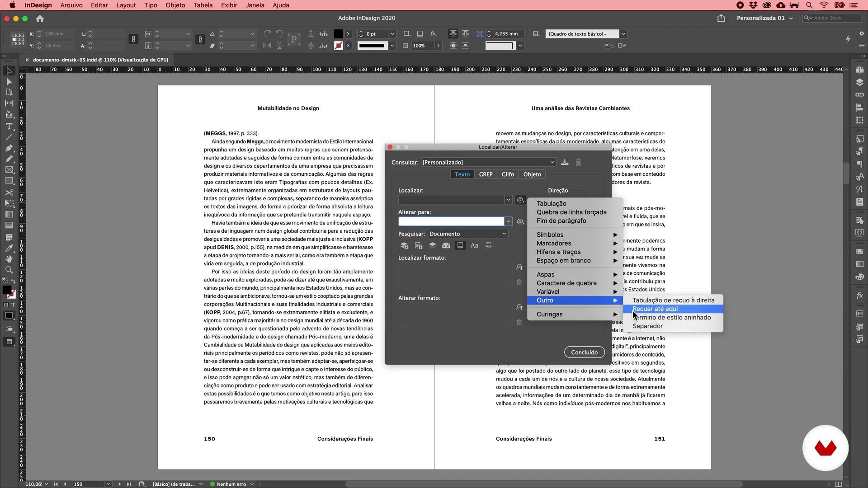Open the effects fx icon in control bar

point(433,34)
